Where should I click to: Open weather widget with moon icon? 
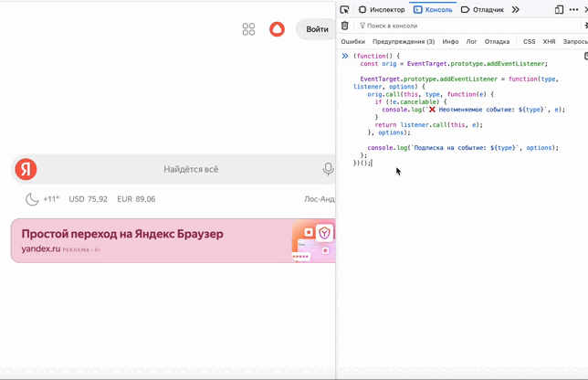[x=32, y=199]
